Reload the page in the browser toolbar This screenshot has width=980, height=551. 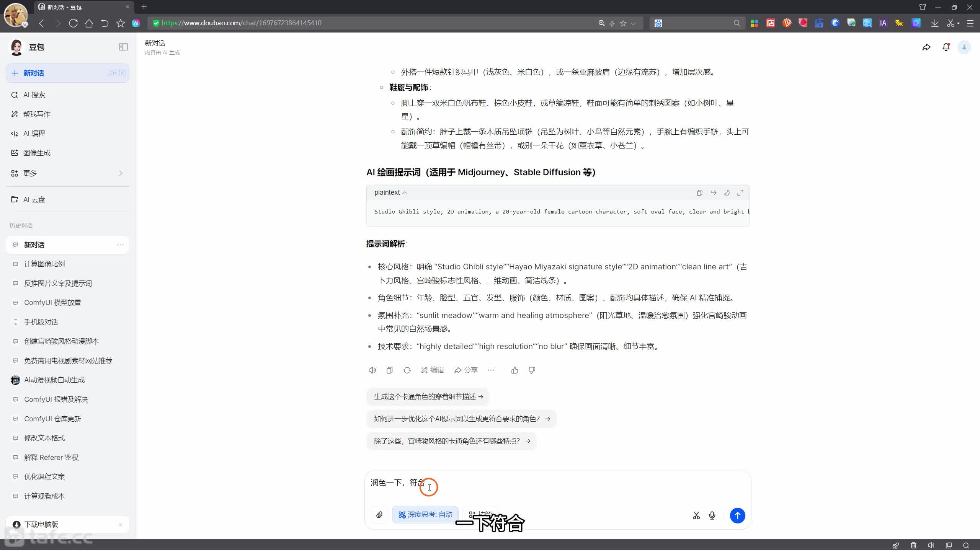click(73, 23)
